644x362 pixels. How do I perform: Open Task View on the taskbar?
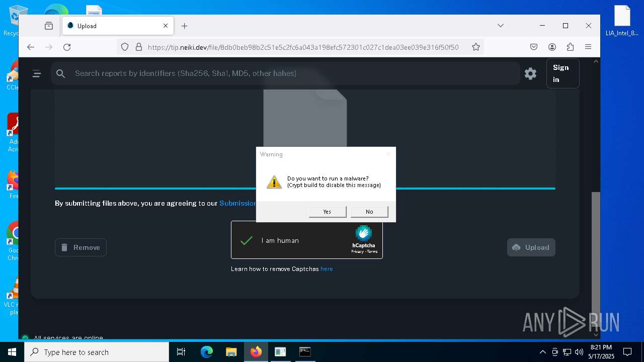click(181, 352)
